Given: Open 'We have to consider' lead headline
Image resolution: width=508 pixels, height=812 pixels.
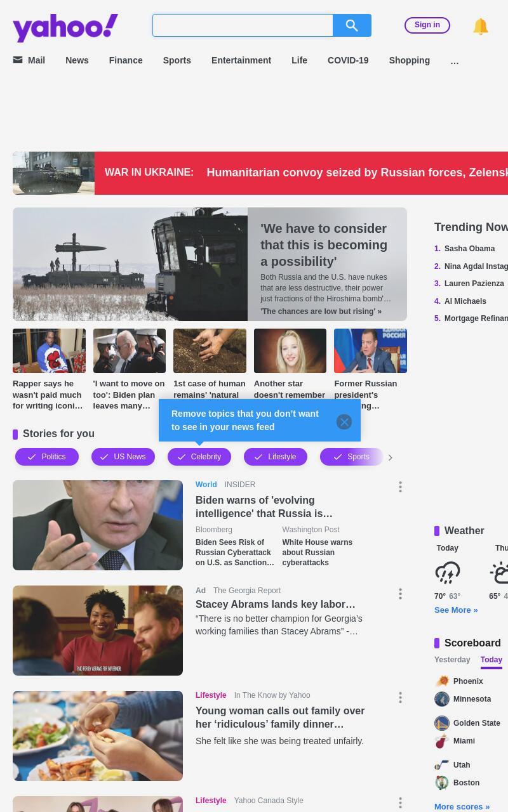Looking at the screenshot, I should pos(324,245).
